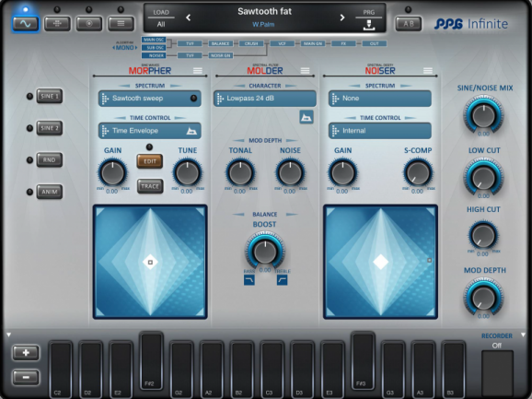The image size is (532, 399).
Task: Shift keyboard octave down with minus button
Action: point(26,377)
